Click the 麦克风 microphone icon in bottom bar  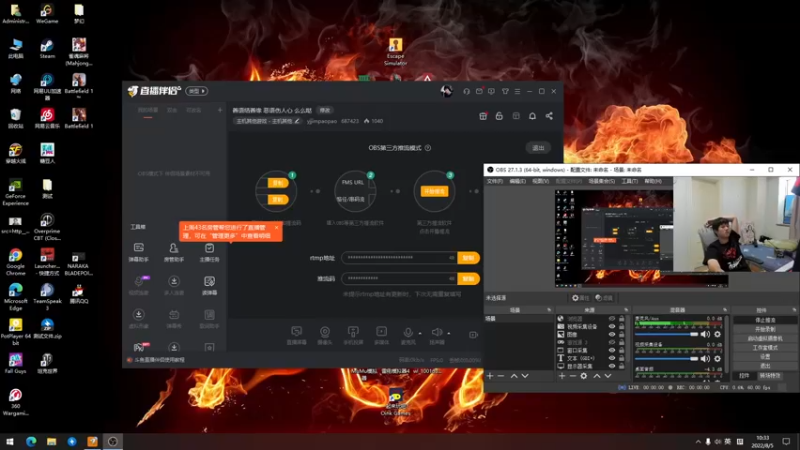(x=408, y=335)
